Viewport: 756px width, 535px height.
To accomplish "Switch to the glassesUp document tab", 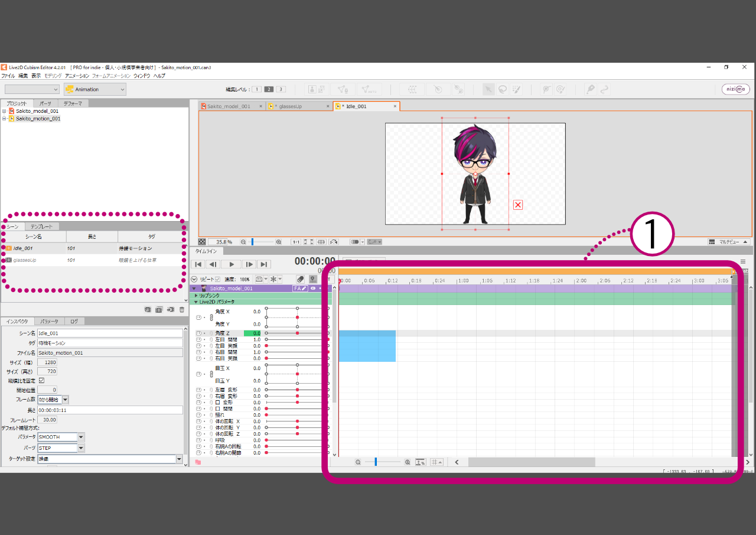I will 299,106.
